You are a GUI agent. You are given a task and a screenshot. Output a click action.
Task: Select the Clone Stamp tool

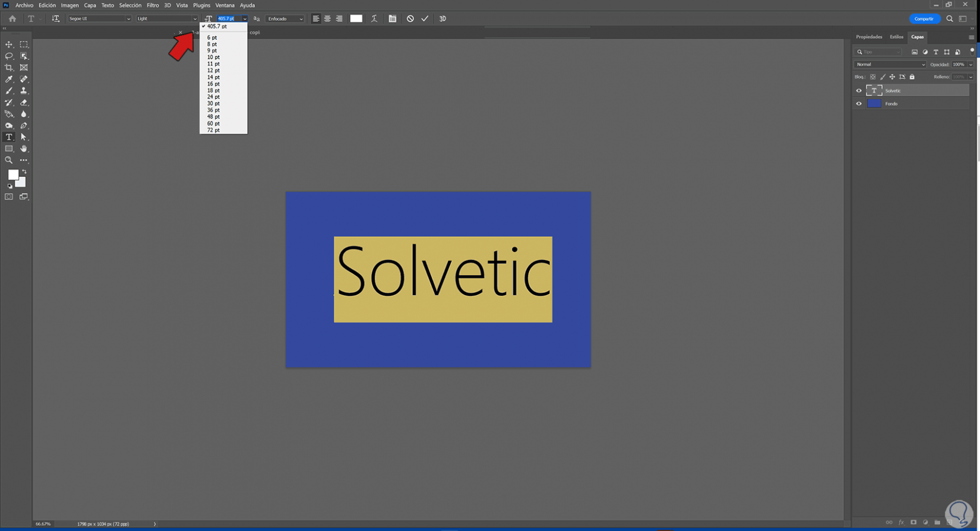click(24, 91)
